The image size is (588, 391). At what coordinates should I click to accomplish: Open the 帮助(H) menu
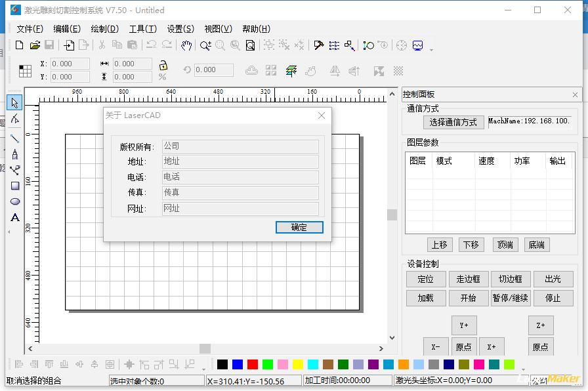257,29
